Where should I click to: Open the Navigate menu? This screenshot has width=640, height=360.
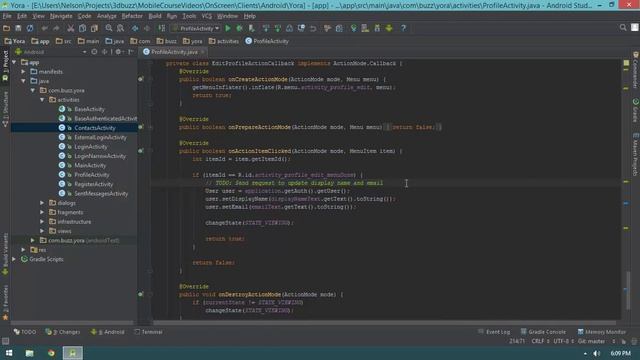pyautogui.click(x=61, y=16)
